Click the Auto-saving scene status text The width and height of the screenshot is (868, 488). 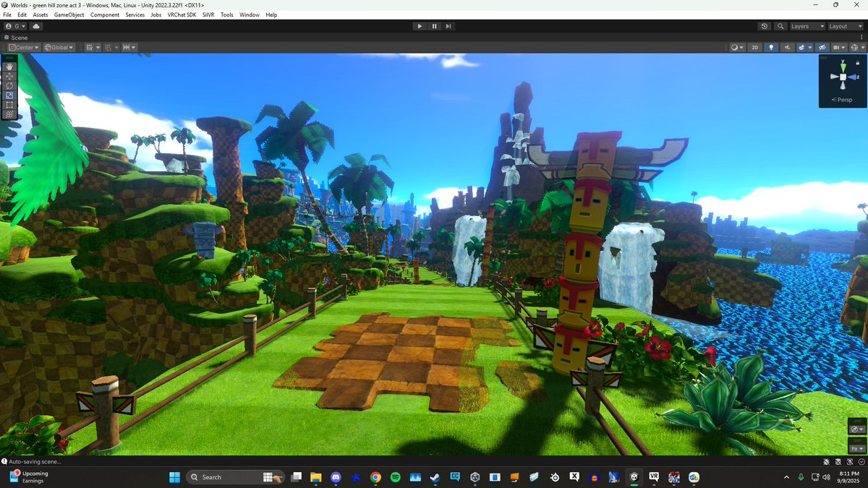[35, 461]
